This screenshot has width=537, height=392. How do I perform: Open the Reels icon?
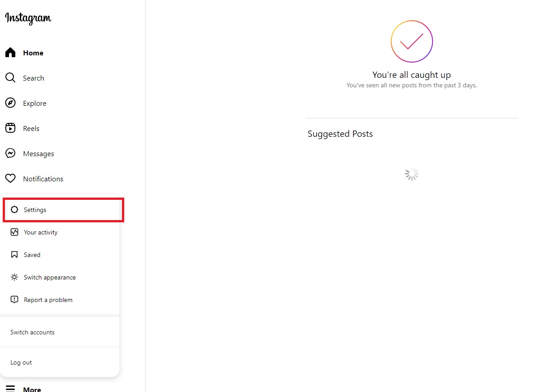(x=10, y=128)
